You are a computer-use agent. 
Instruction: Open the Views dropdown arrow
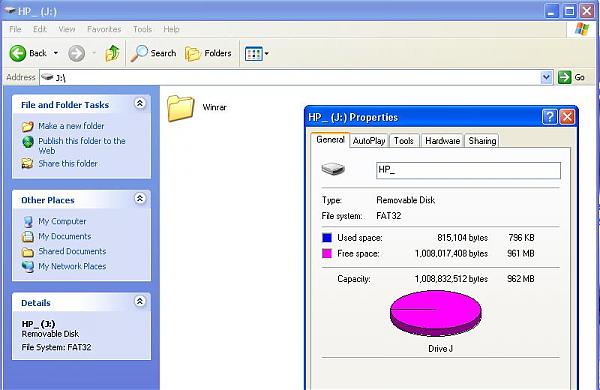[x=267, y=54]
